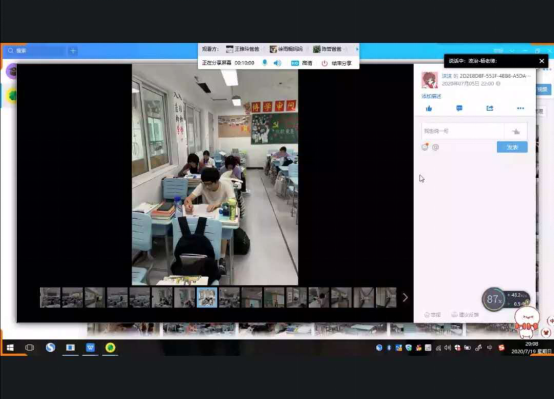Show next thumbnails with right chevron
The image size is (554, 399).
point(405,298)
